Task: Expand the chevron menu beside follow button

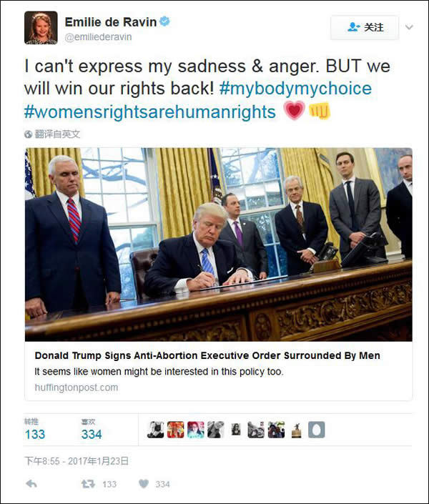Action: tap(409, 27)
